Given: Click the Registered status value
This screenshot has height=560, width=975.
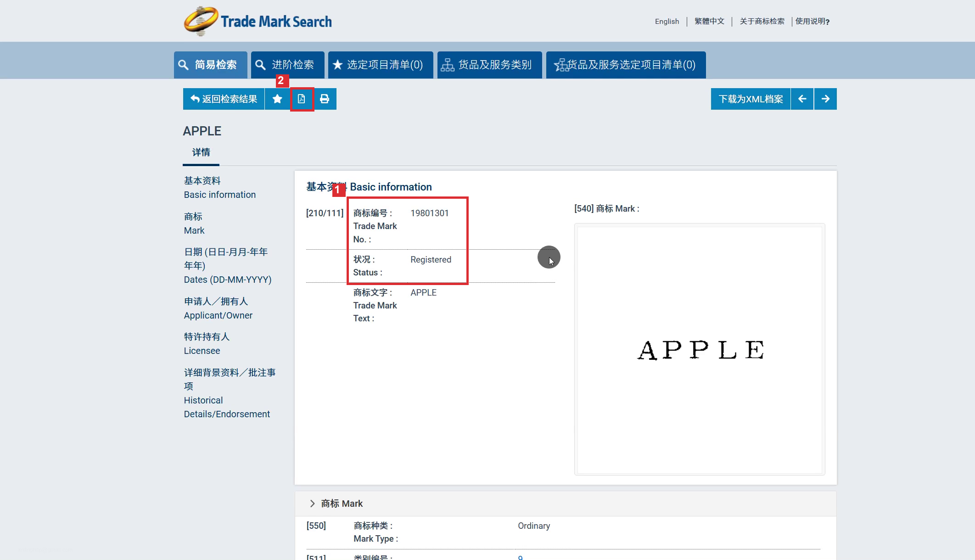Looking at the screenshot, I should pos(431,259).
